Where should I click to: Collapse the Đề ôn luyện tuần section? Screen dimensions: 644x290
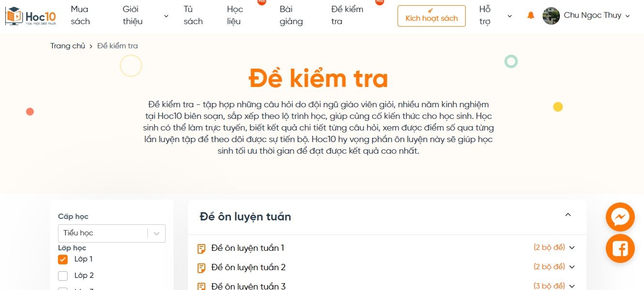pyautogui.click(x=568, y=215)
